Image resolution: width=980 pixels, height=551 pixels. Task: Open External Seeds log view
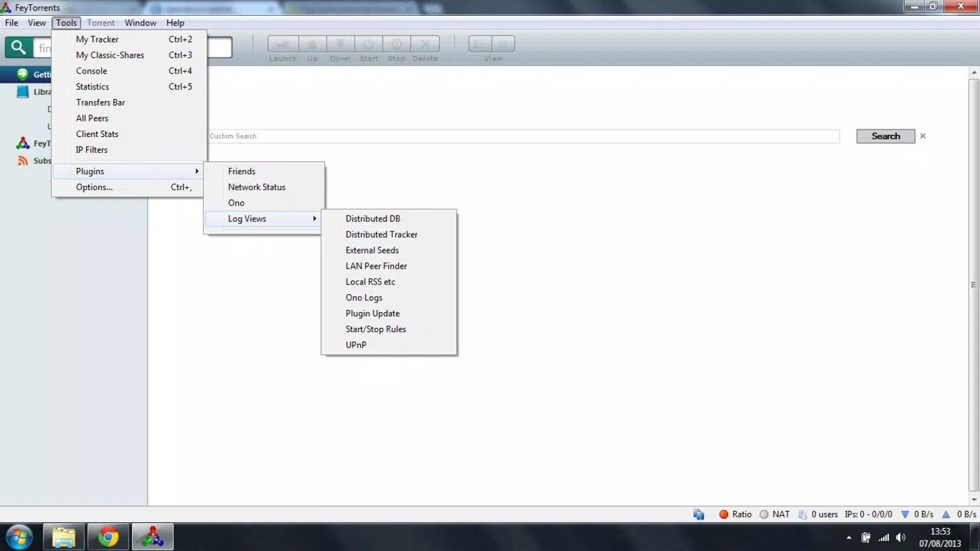388,251
